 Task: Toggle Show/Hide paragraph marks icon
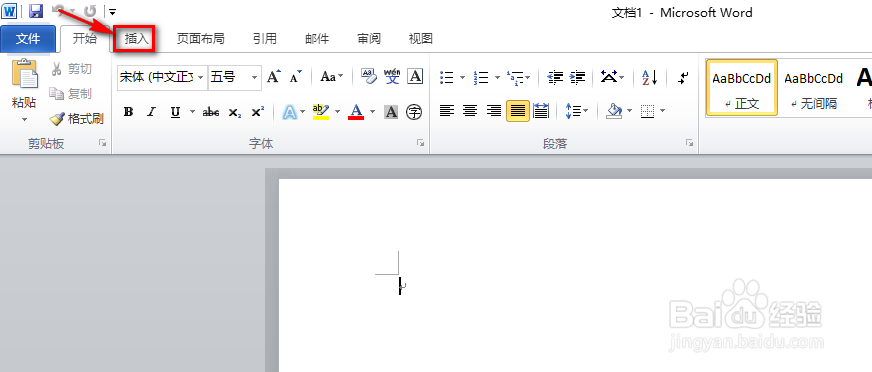coord(683,77)
